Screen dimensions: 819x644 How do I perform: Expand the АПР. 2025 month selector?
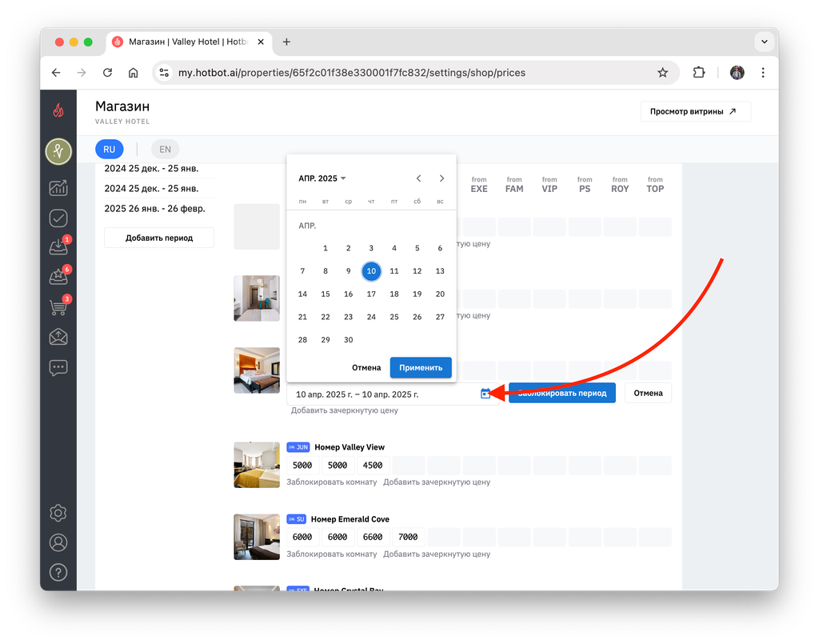click(322, 178)
